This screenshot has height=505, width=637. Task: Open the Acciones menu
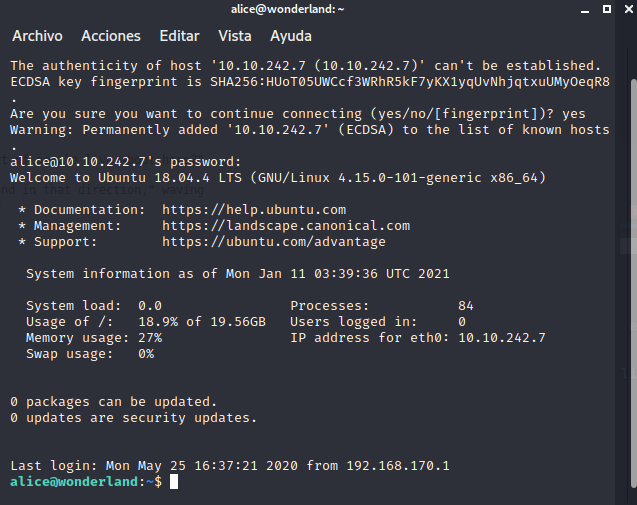click(111, 36)
